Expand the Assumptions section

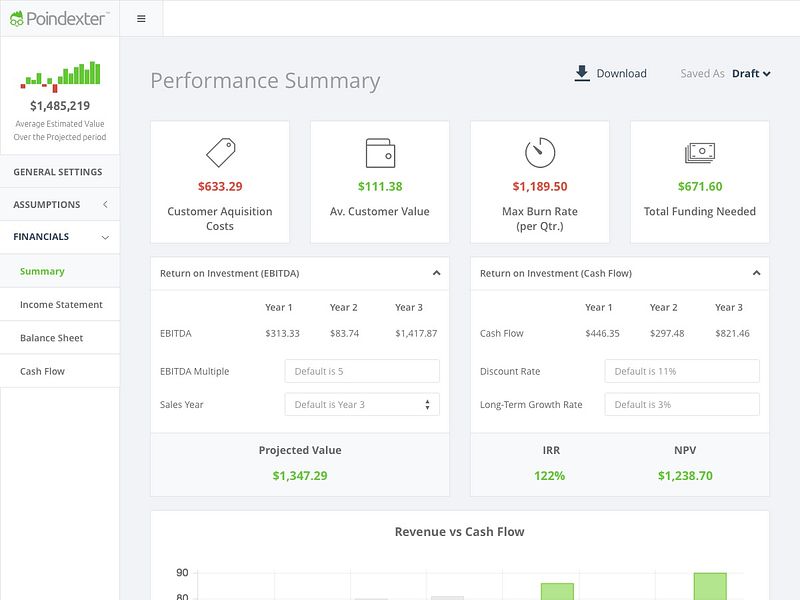(103, 204)
